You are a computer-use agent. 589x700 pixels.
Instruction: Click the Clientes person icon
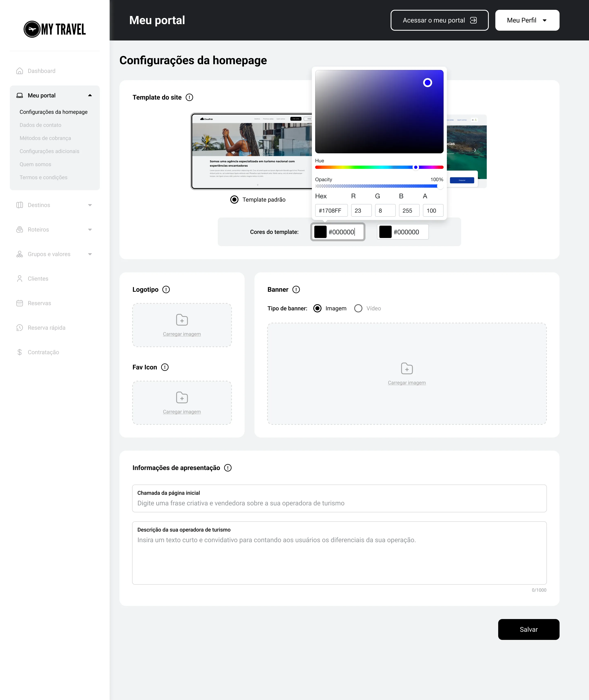20,278
